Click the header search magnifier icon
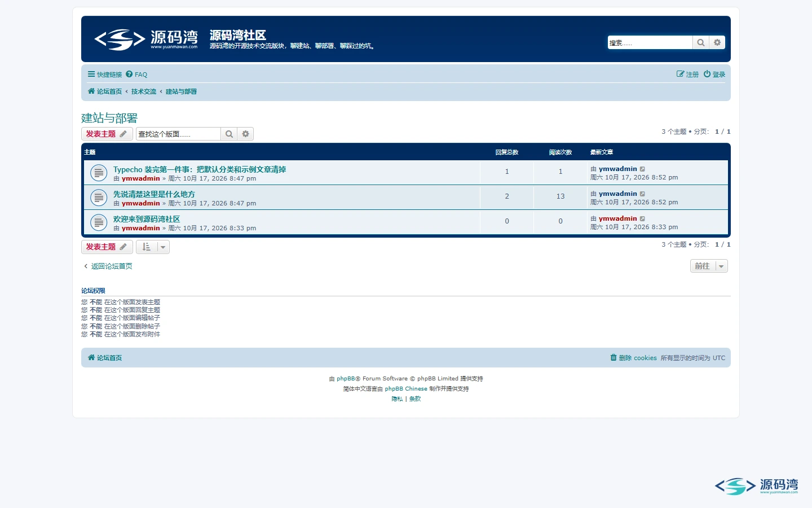This screenshot has height=508, width=812. point(701,42)
